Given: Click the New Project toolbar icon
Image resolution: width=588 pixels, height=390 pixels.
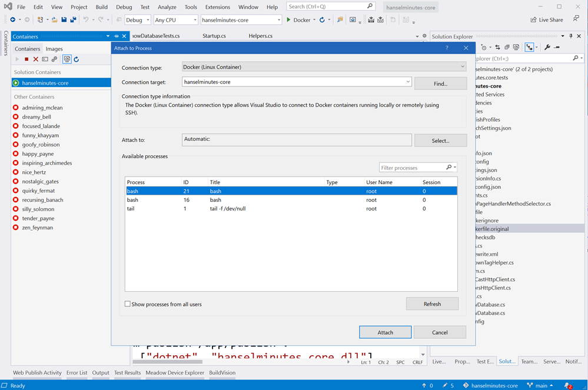Looking at the screenshot, I should [40, 20].
